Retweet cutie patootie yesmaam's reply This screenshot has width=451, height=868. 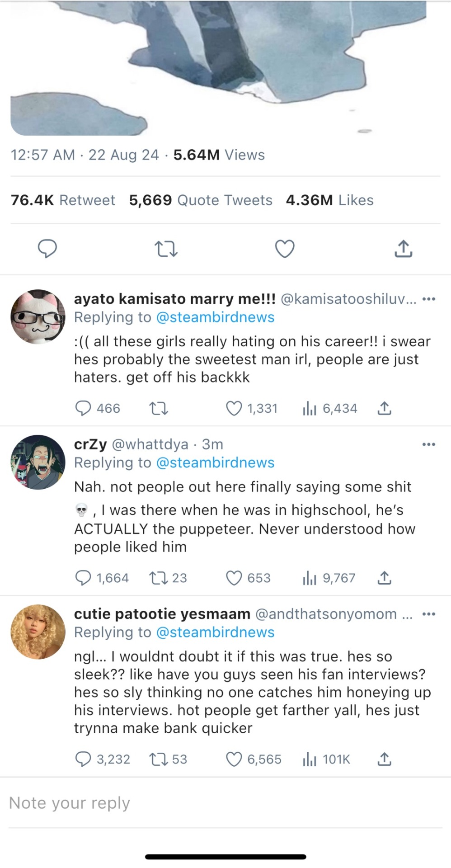pos(159,759)
